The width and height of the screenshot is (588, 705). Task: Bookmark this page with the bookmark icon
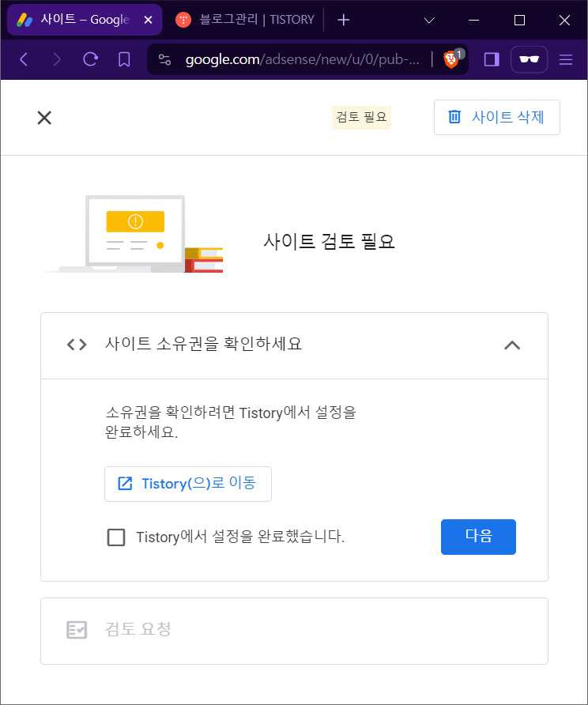124,59
